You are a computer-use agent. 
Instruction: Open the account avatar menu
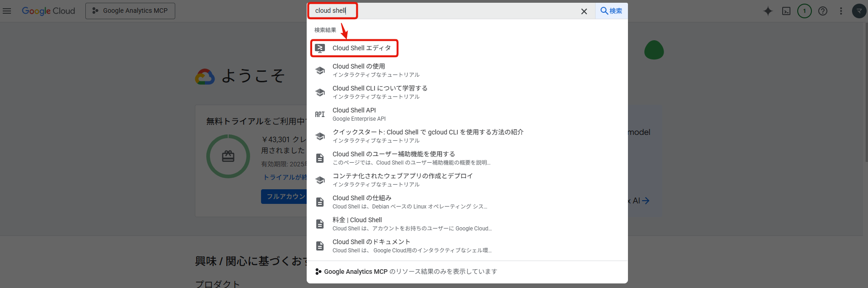[x=859, y=11]
